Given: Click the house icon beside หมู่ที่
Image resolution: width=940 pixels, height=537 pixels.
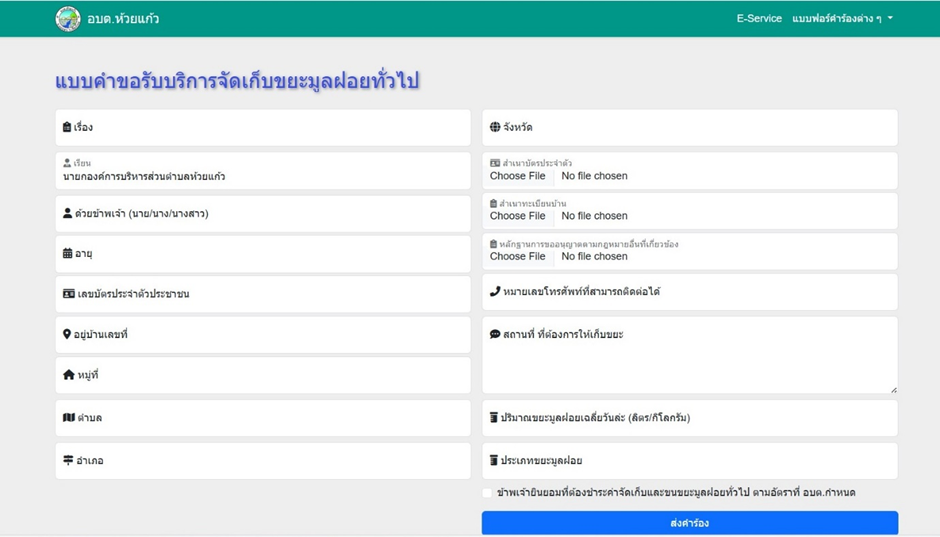Looking at the screenshot, I should 68,375.
